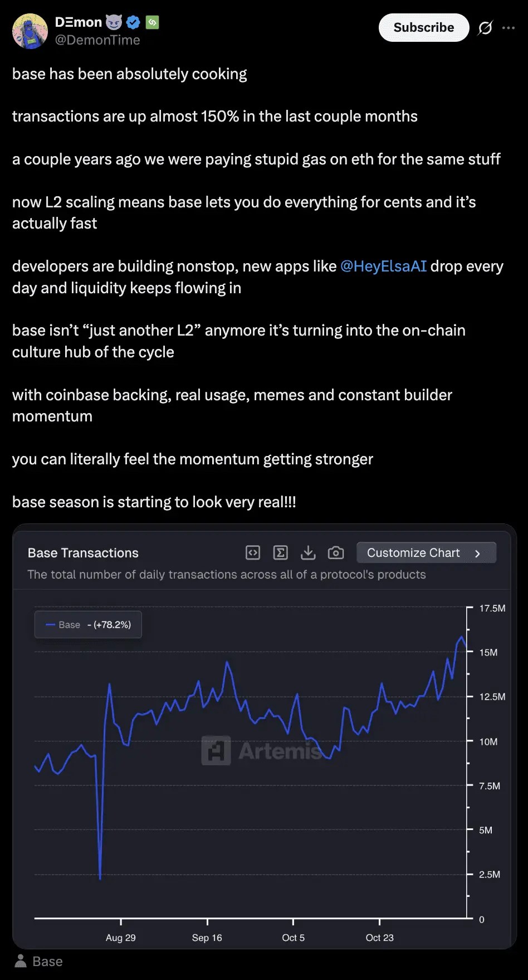
Task: Click the sigma formula icon
Action: 280,552
